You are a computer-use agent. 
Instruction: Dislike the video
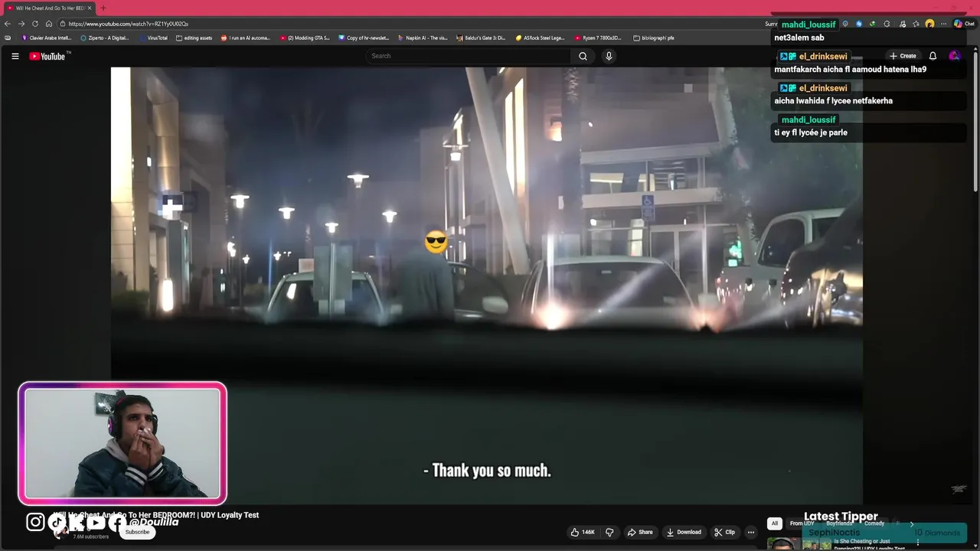609,532
